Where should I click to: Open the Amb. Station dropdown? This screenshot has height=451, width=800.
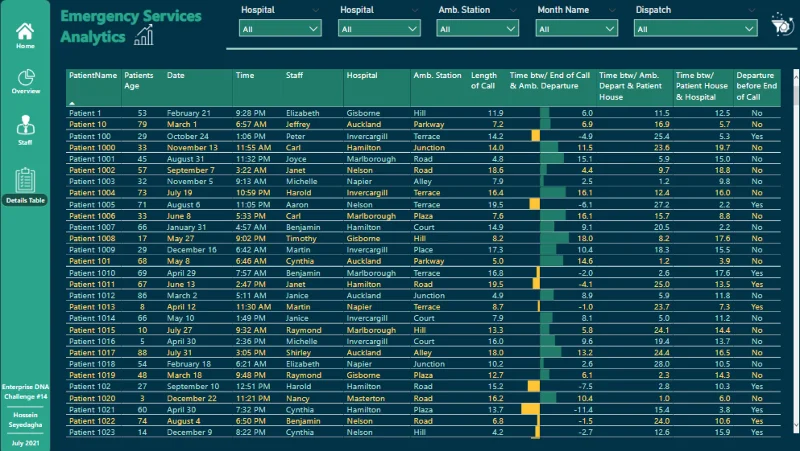[478, 29]
